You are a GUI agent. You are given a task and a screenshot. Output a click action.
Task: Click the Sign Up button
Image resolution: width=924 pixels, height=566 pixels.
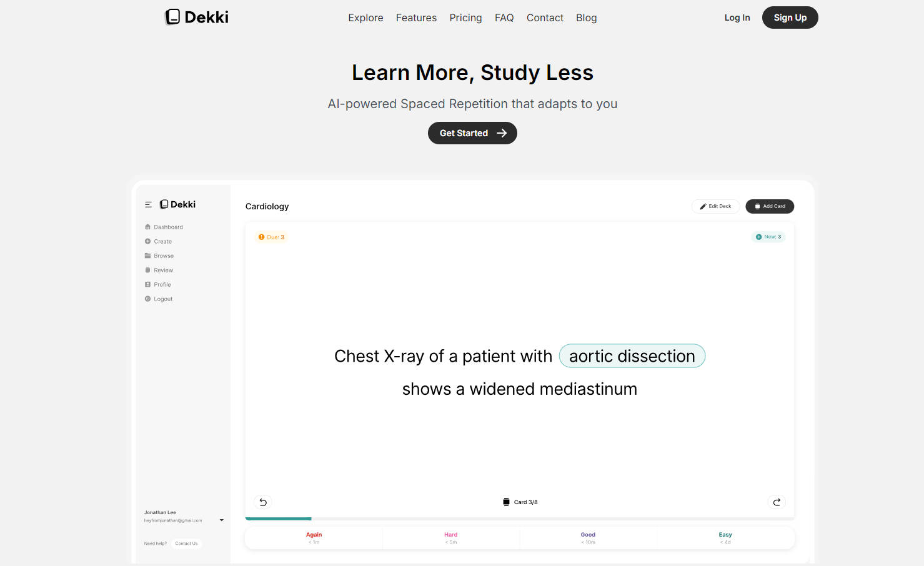[790, 17]
